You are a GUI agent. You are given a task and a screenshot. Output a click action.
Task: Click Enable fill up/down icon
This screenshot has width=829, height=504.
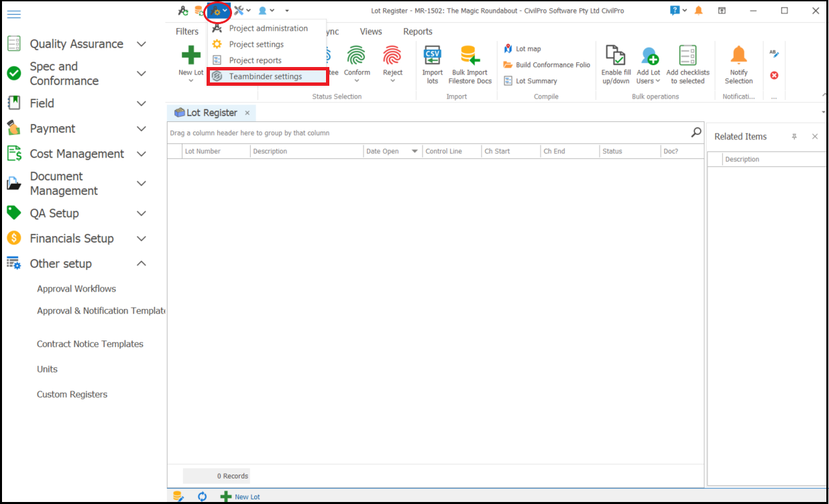point(615,56)
